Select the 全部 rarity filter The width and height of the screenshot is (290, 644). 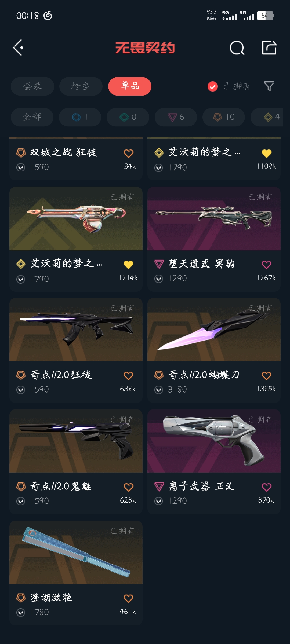point(32,117)
